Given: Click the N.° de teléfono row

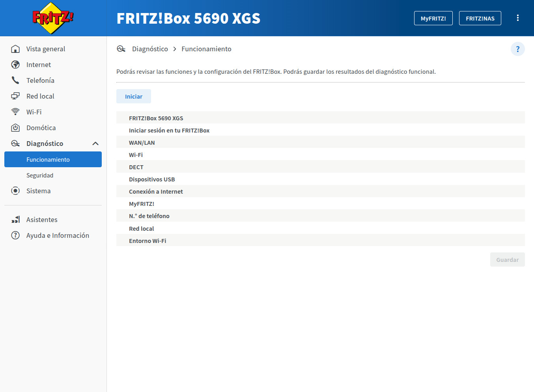Looking at the screenshot, I should click(x=320, y=216).
